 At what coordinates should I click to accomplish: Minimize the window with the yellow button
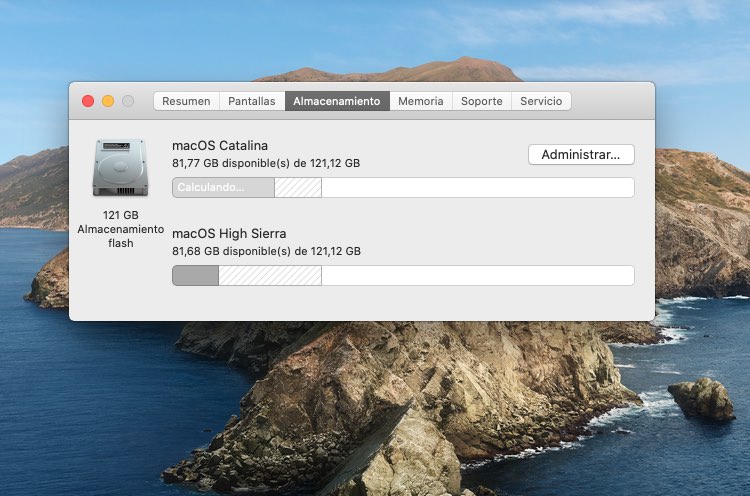108,101
